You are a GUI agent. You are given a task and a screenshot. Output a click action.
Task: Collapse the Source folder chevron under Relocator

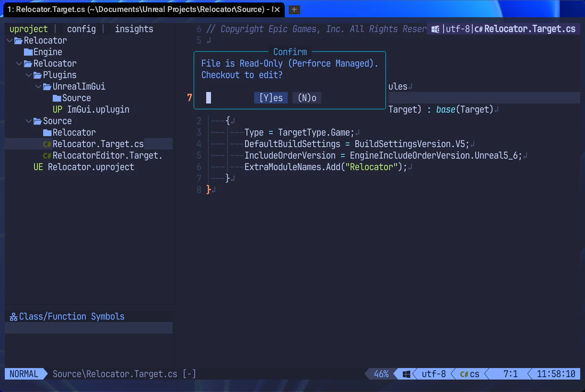(29, 121)
